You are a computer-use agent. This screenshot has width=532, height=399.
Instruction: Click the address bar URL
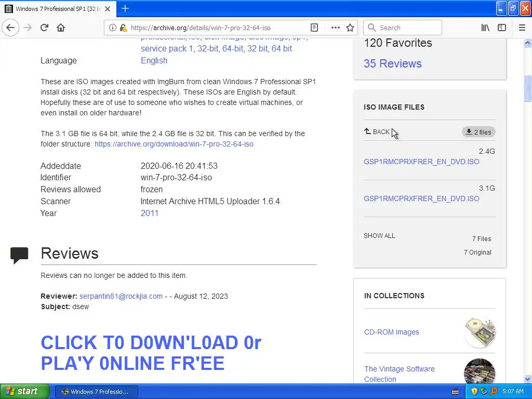click(x=201, y=28)
